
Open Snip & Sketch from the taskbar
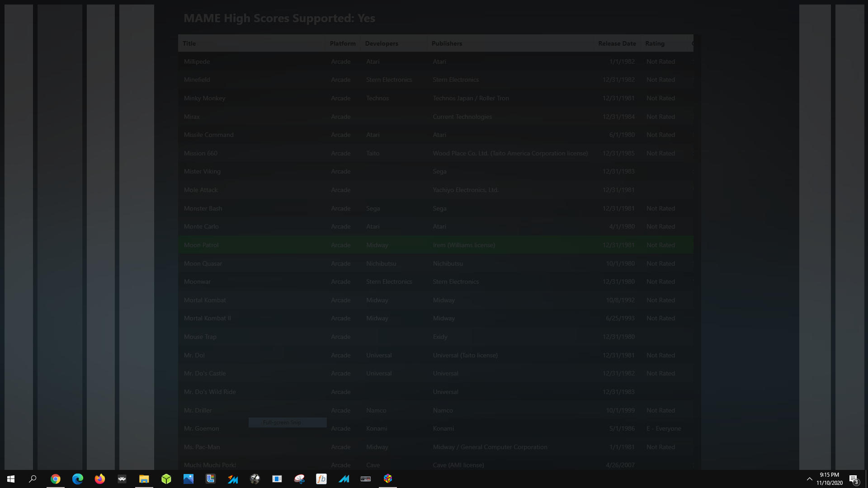pyautogui.click(x=299, y=479)
